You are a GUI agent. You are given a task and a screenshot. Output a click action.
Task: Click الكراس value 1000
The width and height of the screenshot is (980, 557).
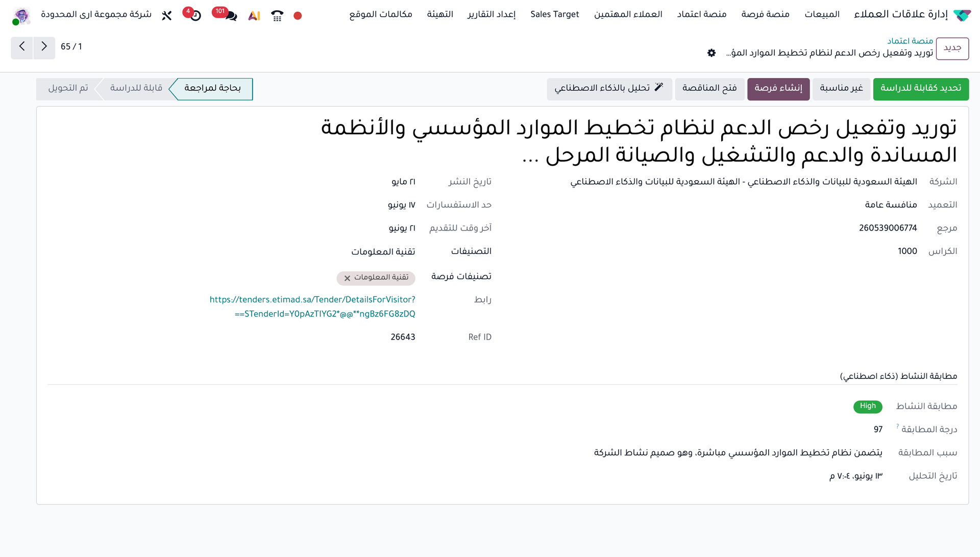click(907, 251)
